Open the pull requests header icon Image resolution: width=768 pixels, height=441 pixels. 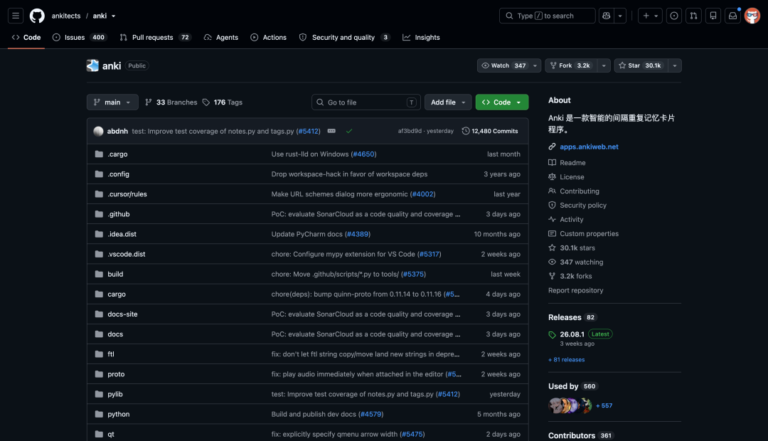(x=694, y=16)
